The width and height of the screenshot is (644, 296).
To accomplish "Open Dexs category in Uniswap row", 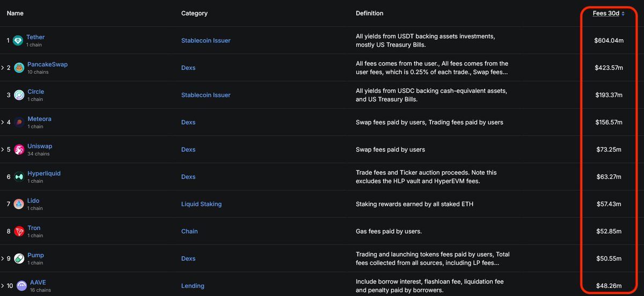I will pos(188,150).
